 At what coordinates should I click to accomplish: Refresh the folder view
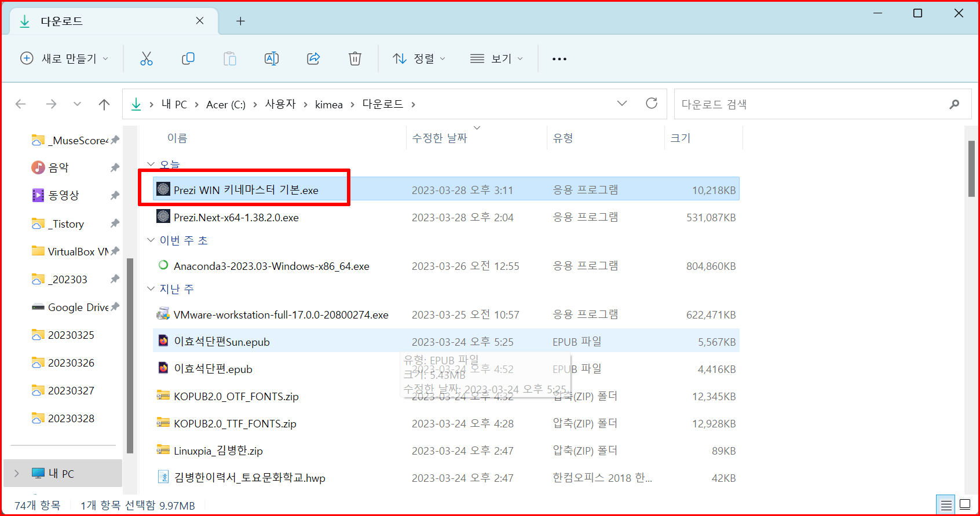click(x=652, y=103)
